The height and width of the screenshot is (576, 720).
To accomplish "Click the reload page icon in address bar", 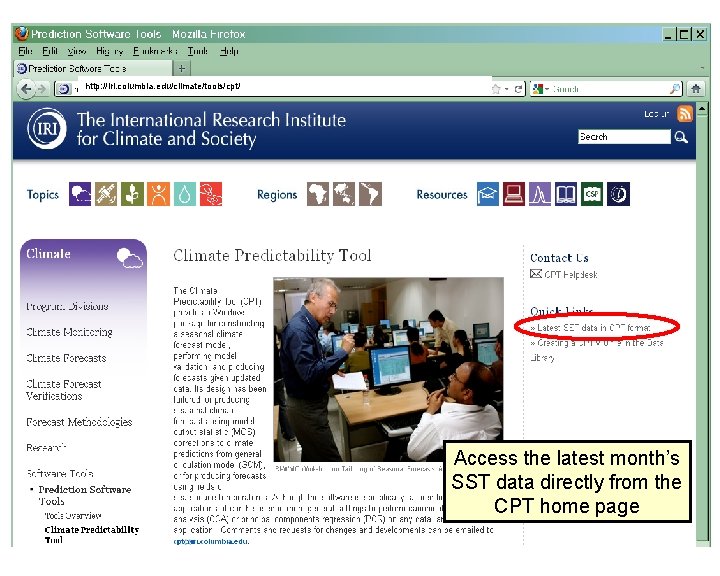I will pos(518,89).
